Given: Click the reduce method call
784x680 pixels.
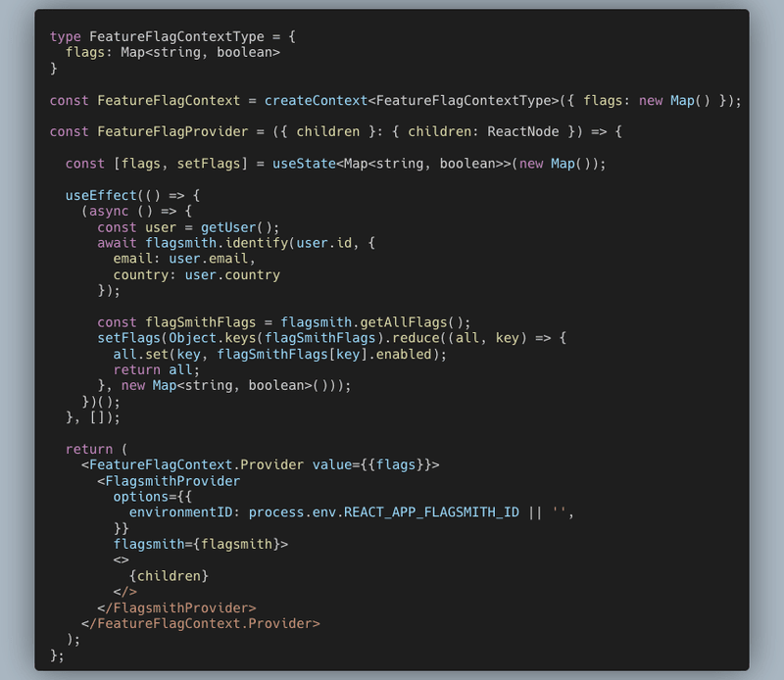Looking at the screenshot, I should [416, 338].
